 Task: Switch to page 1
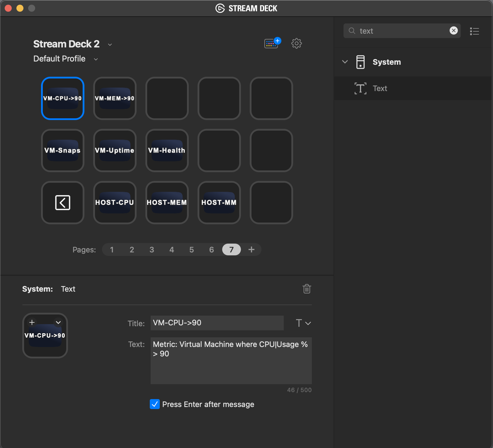click(112, 250)
